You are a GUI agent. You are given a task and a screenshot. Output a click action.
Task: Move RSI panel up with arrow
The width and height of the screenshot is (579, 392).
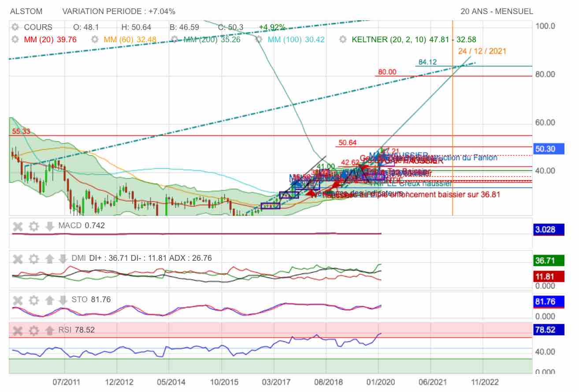tap(50, 330)
